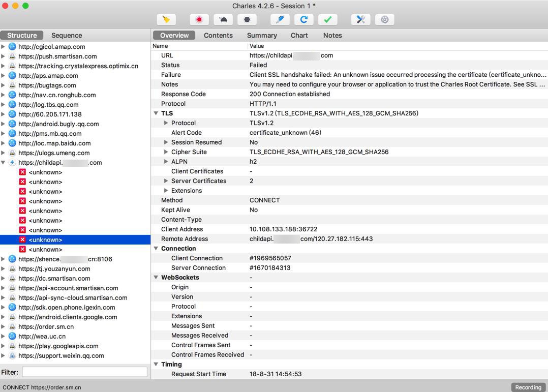
Task: Open the Tools wrench icon
Action: point(361,20)
